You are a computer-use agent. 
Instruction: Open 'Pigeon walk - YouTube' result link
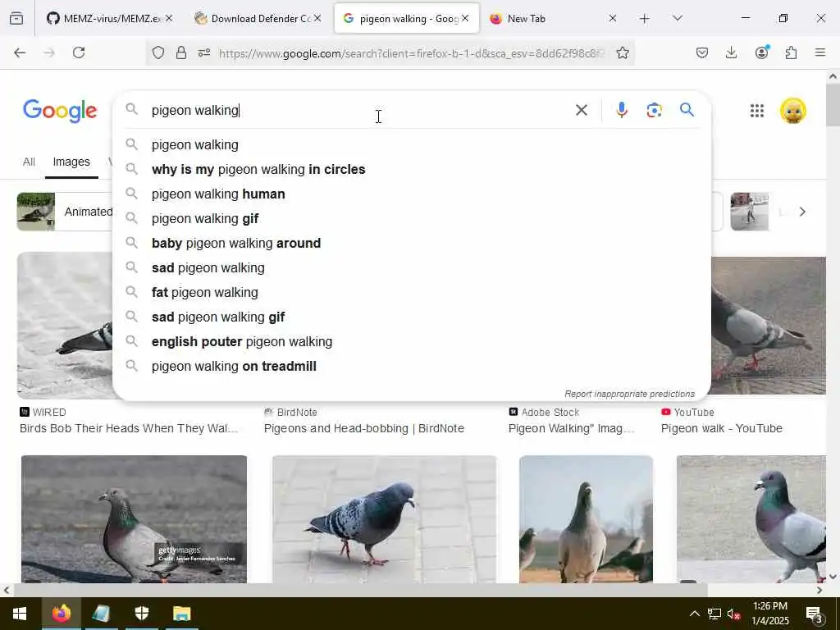tap(722, 428)
